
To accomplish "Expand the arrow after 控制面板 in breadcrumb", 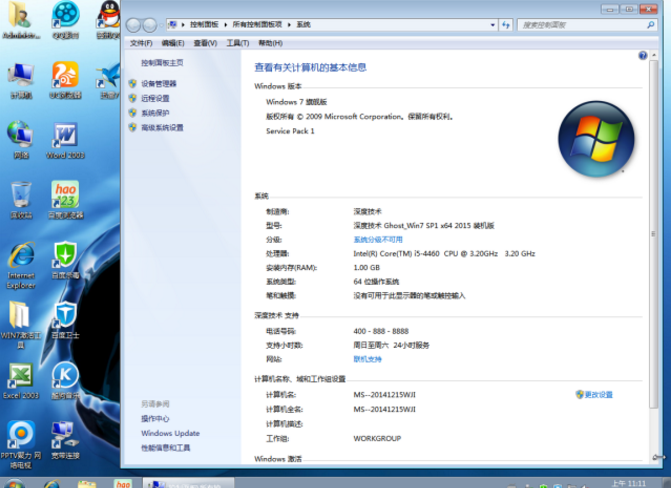I will (225, 25).
